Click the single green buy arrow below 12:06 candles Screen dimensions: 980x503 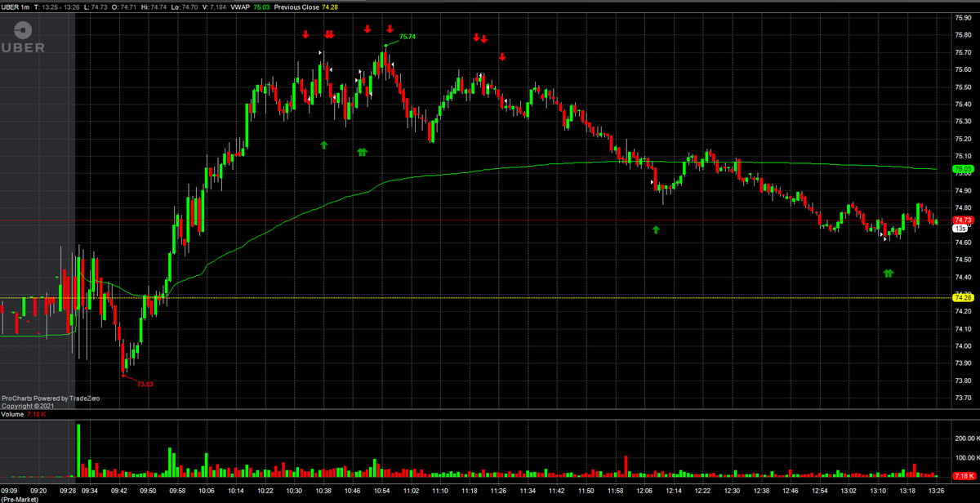point(656,230)
